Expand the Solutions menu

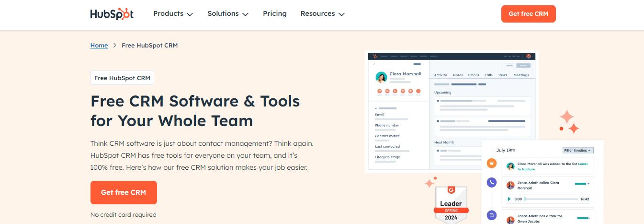pos(227,14)
